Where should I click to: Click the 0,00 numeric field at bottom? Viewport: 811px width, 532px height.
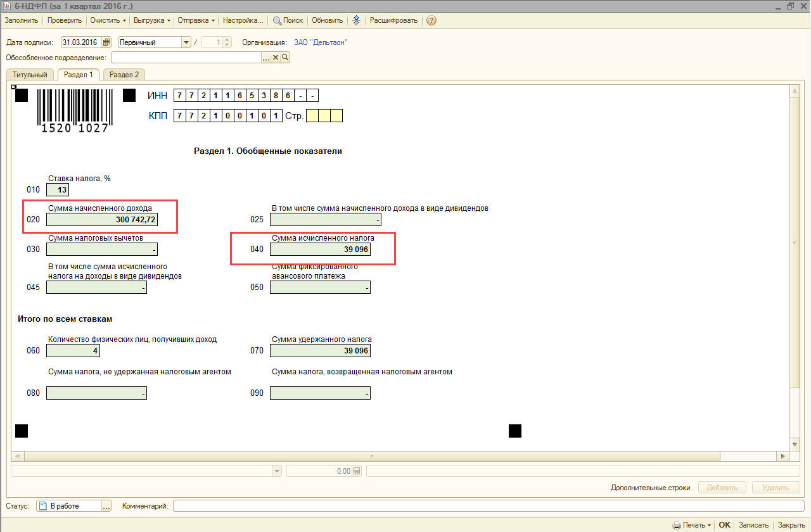point(320,471)
